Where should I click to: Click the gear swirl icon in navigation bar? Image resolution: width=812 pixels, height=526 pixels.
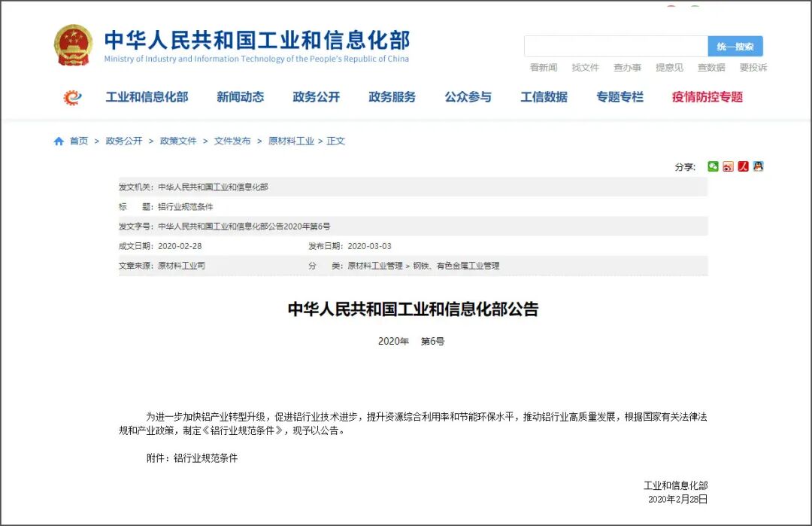pos(72,97)
